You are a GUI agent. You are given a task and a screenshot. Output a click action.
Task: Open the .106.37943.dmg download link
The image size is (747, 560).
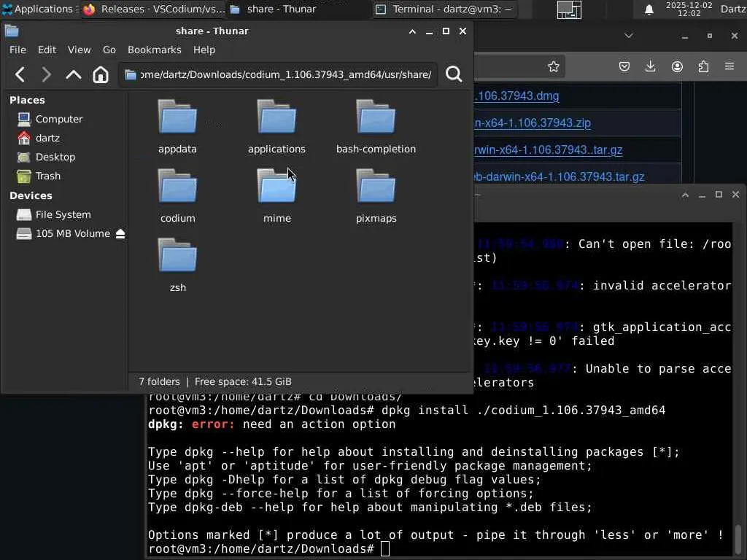click(517, 96)
